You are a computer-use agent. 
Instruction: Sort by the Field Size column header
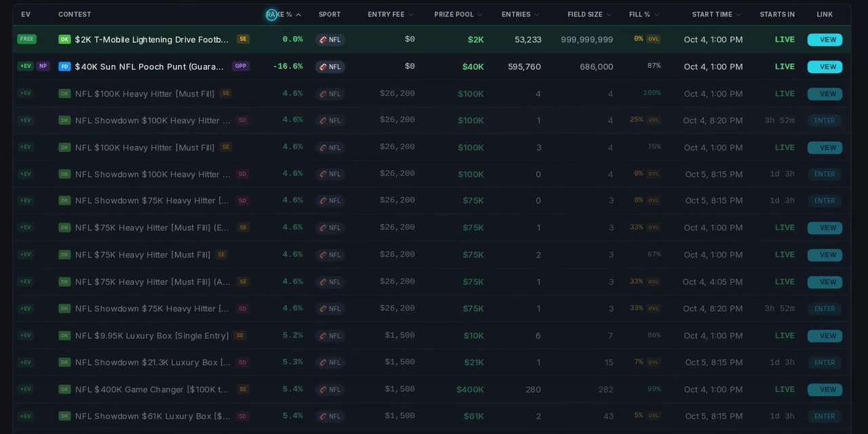tap(590, 14)
